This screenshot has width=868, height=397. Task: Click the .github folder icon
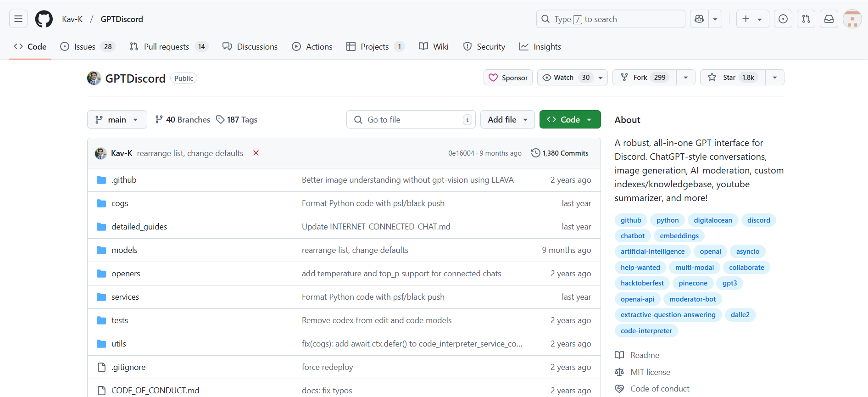[101, 180]
